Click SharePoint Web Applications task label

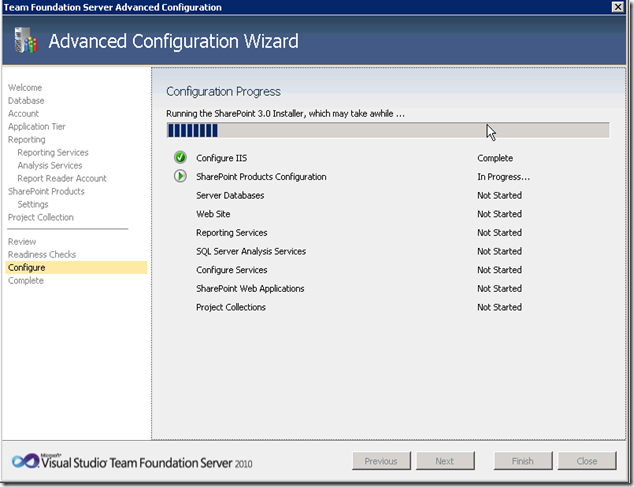[x=250, y=288]
